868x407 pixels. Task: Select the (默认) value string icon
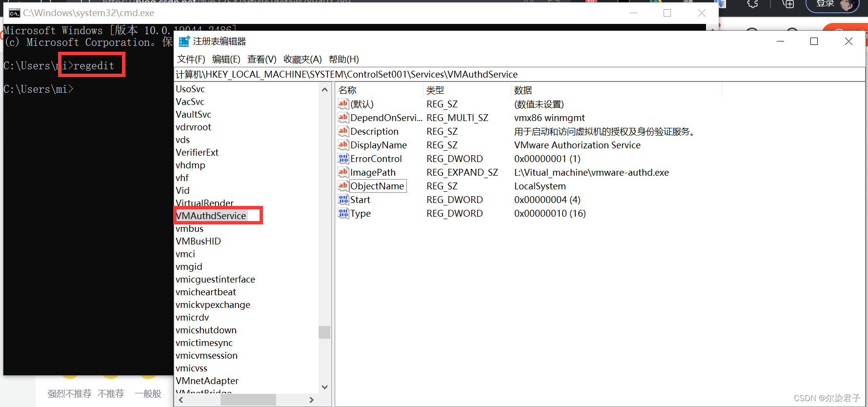pos(343,104)
